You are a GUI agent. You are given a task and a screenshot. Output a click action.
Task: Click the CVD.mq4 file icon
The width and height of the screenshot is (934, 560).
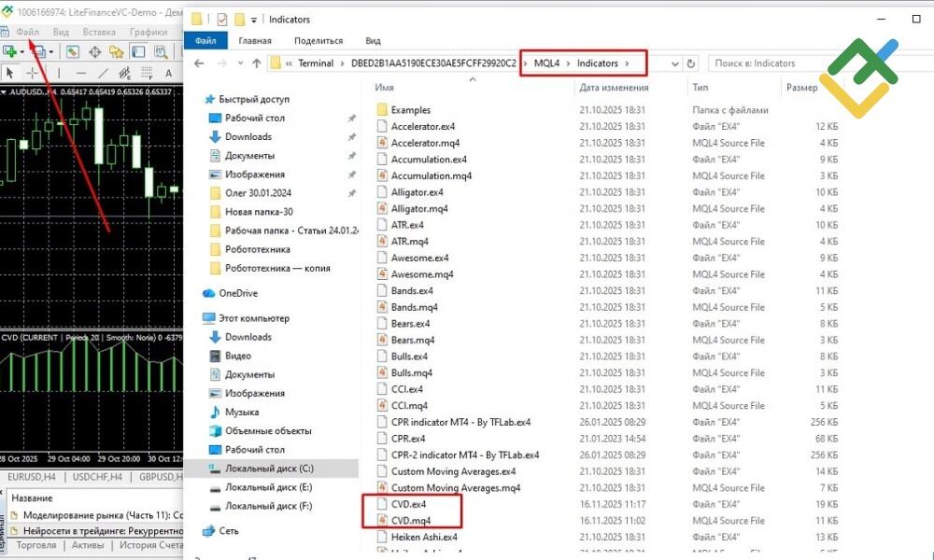[382, 520]
